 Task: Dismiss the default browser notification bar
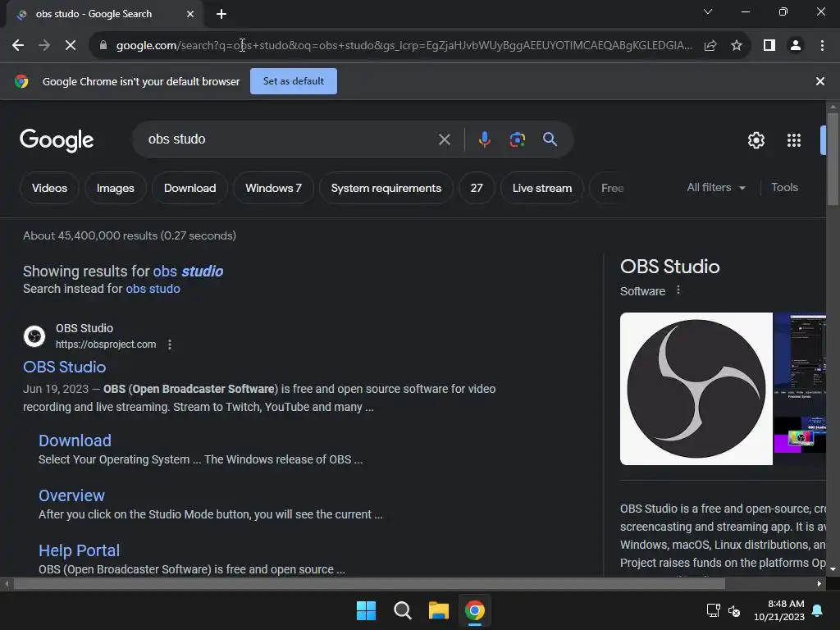point(820,81)
